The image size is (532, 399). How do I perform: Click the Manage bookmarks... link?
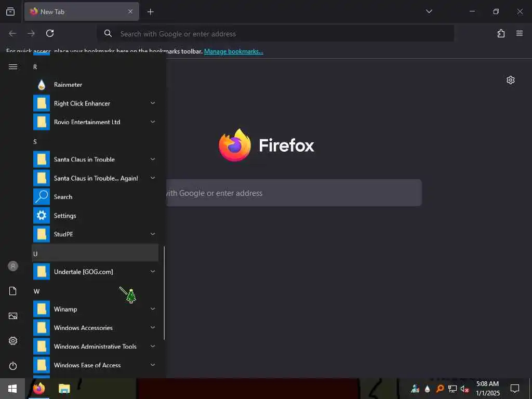(233, 51)
